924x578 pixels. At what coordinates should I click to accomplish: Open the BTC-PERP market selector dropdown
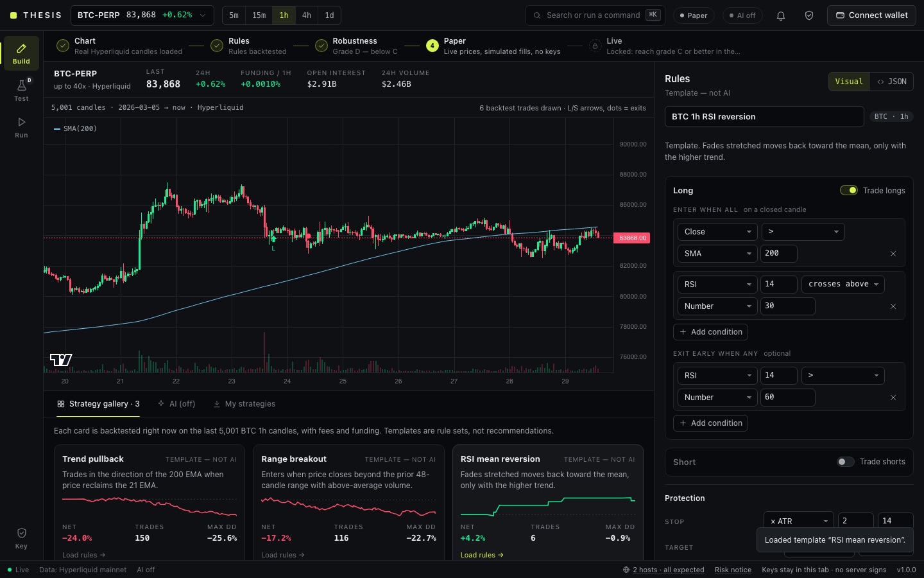click(142, 15)
